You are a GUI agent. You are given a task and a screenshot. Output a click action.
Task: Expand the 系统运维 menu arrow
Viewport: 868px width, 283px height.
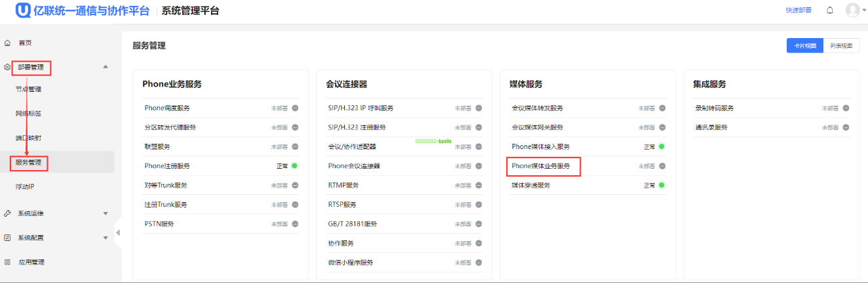coord(106,213)
